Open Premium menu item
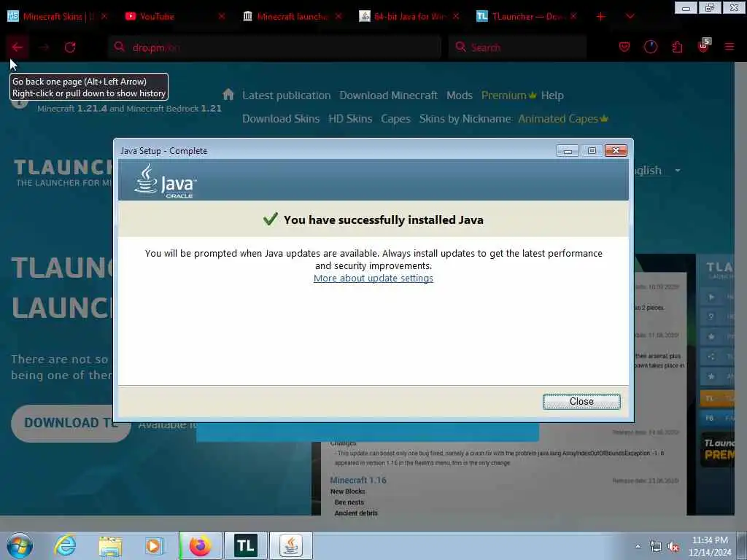This screenshot has width=747, height=560. [508, 96]
